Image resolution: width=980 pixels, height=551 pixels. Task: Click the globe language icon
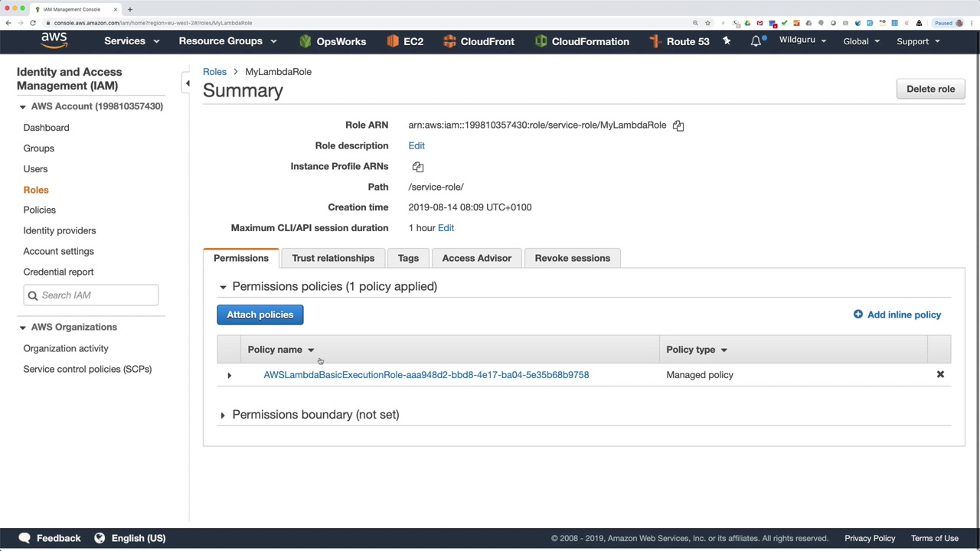[100, 538]
